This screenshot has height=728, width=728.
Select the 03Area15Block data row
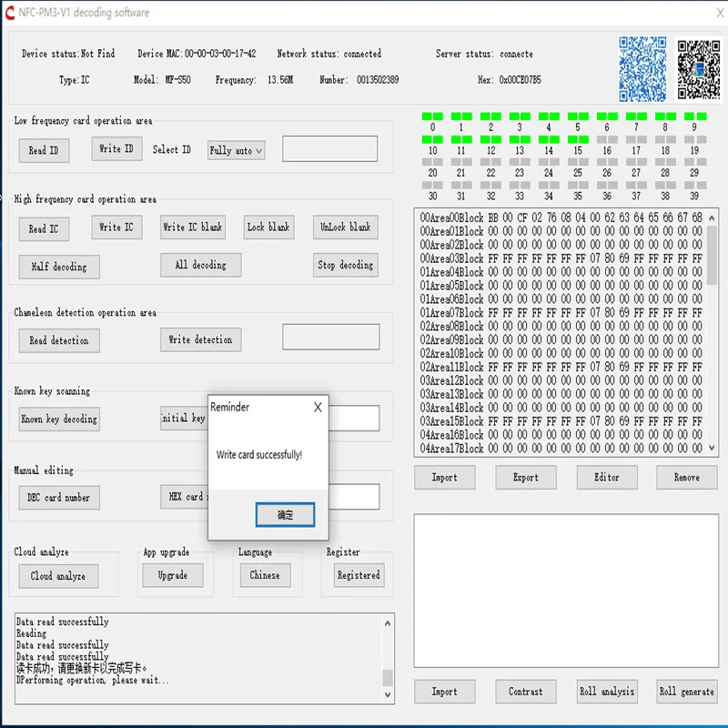[x=561, y=421]
